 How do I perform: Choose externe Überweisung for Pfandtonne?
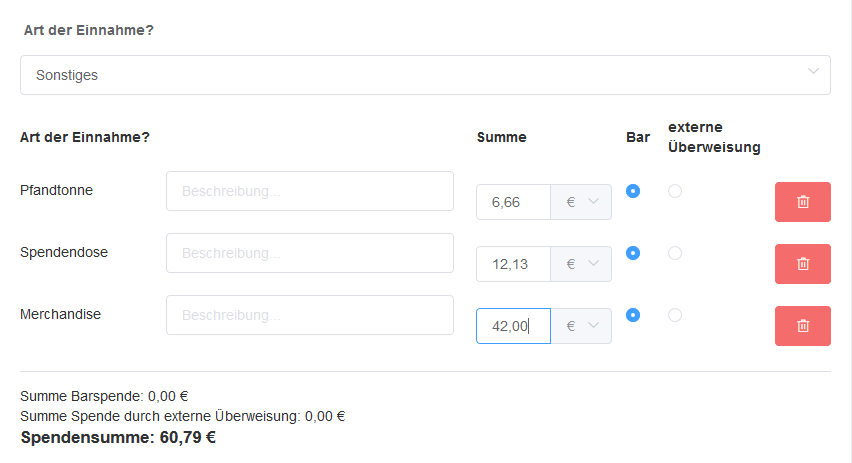[x=675, y=191]
